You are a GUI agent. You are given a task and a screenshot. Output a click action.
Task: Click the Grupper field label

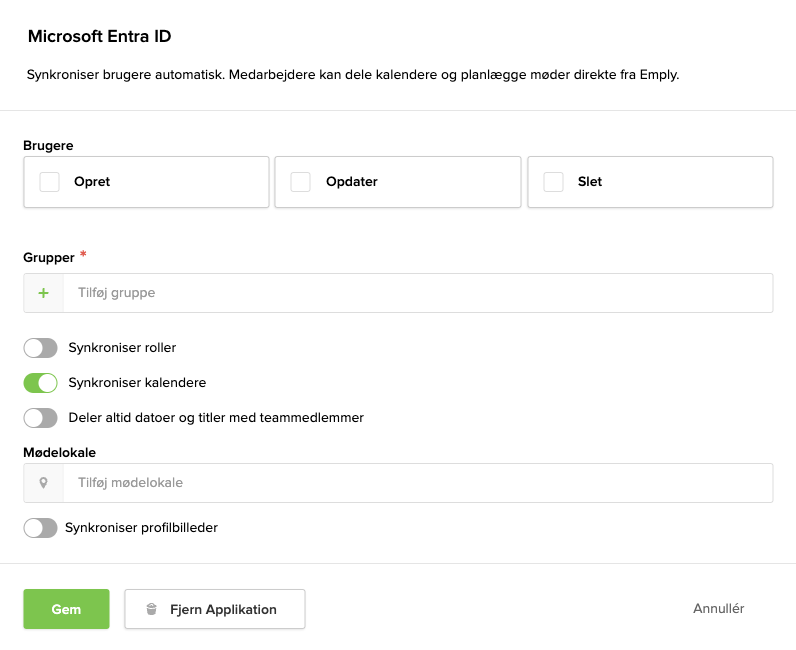pos(49,258)
